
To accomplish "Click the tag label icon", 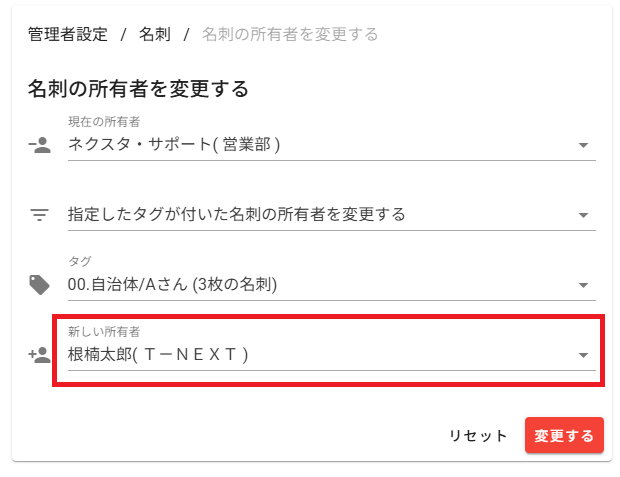I will (x=39, y=284).
